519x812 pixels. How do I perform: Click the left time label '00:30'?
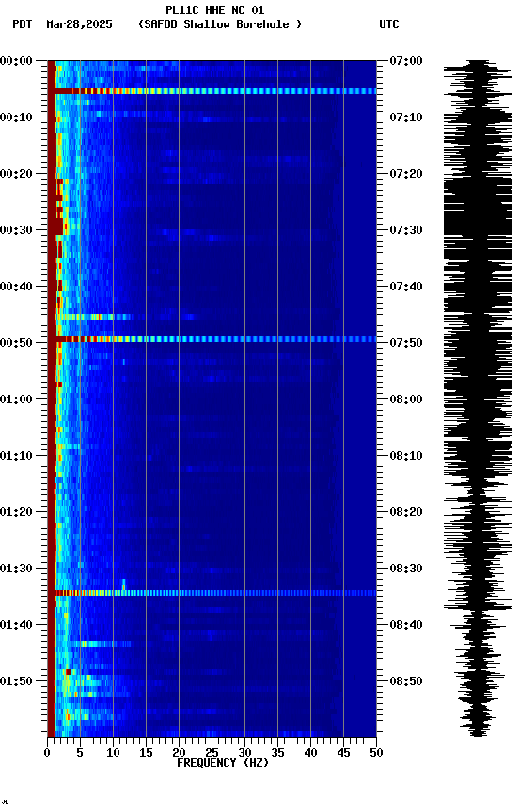(x=16, y=230)
